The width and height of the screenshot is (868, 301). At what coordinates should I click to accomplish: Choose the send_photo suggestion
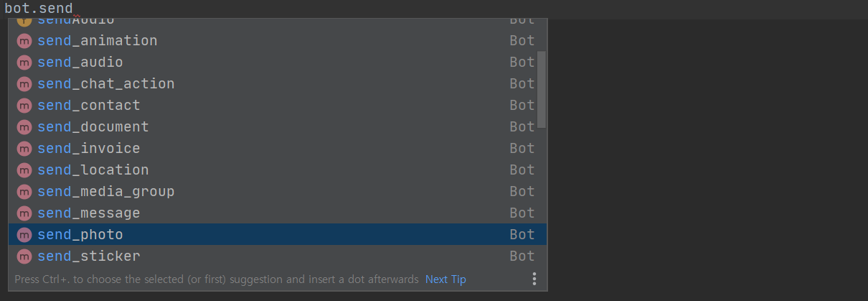[80, 235]
